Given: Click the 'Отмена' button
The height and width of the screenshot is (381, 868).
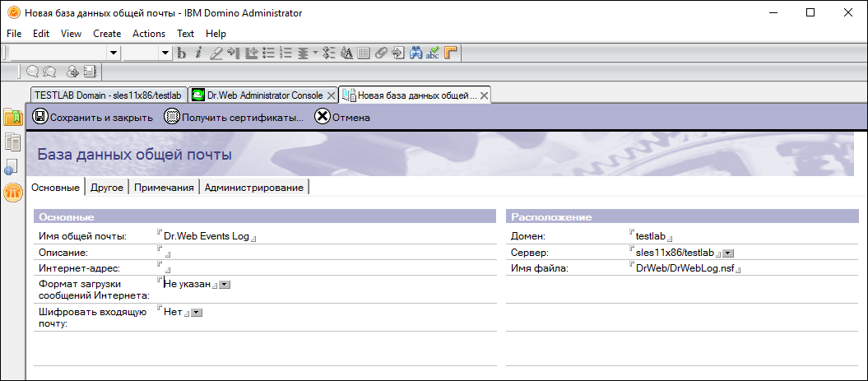Looking at the screenshot, I should point(342,118).
